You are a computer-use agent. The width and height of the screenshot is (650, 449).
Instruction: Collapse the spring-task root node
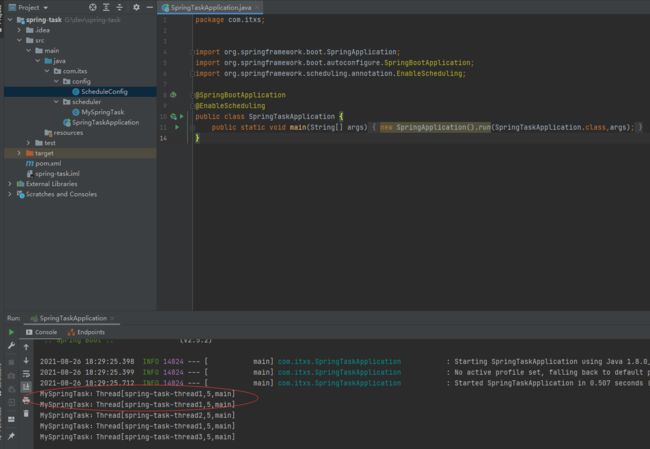[10, 19]
